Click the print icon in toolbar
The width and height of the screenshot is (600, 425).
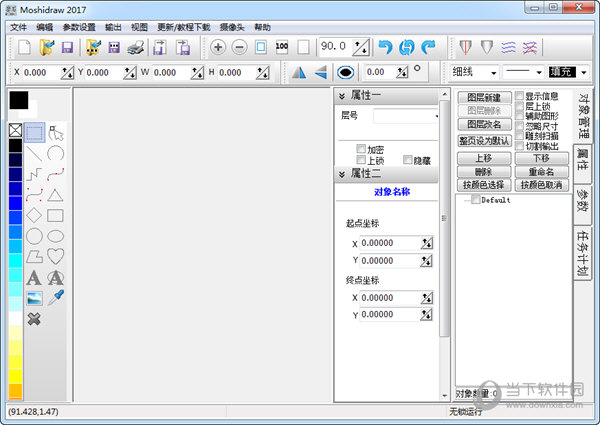[136, 47]
